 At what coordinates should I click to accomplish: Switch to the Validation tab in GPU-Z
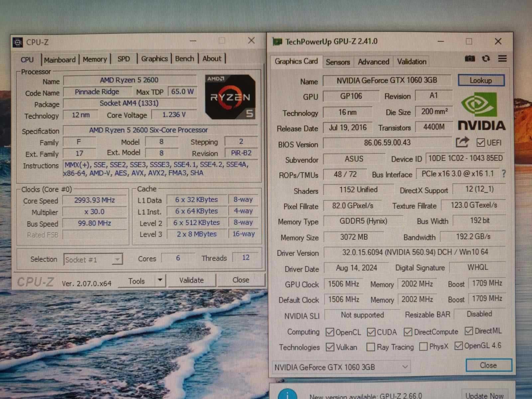pyautogui.click(x=412, y=62)
